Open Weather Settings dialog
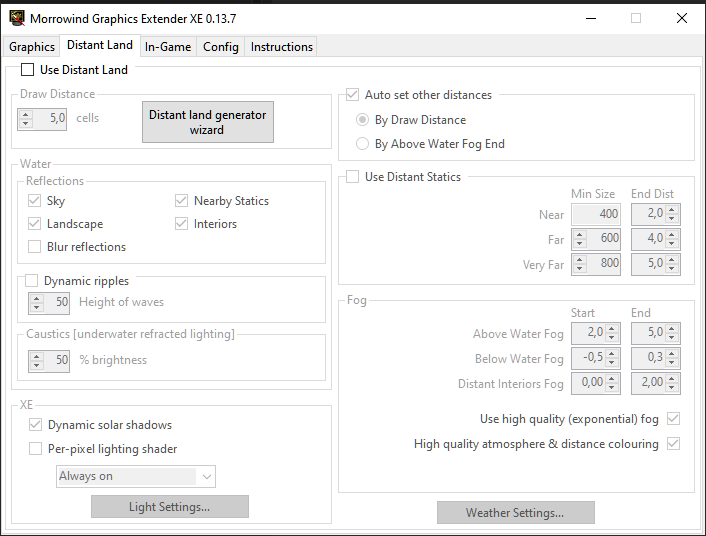706x536 pixels. coord(515,513)
